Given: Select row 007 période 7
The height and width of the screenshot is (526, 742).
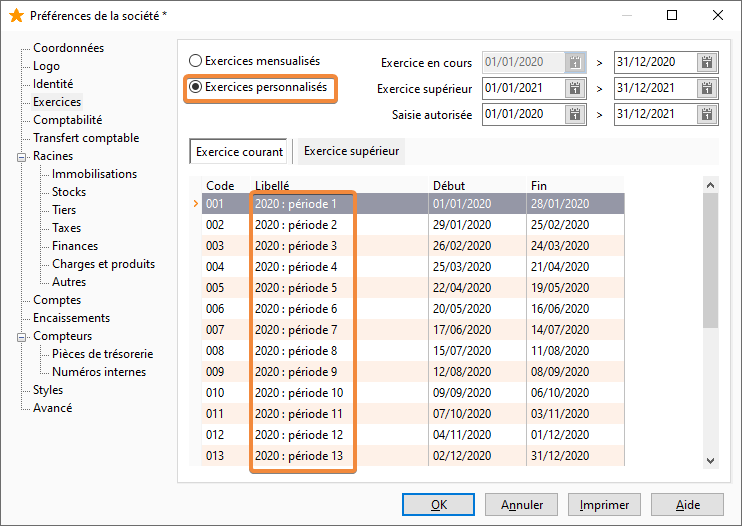Looking at the screenshot, I should point(413,330).
